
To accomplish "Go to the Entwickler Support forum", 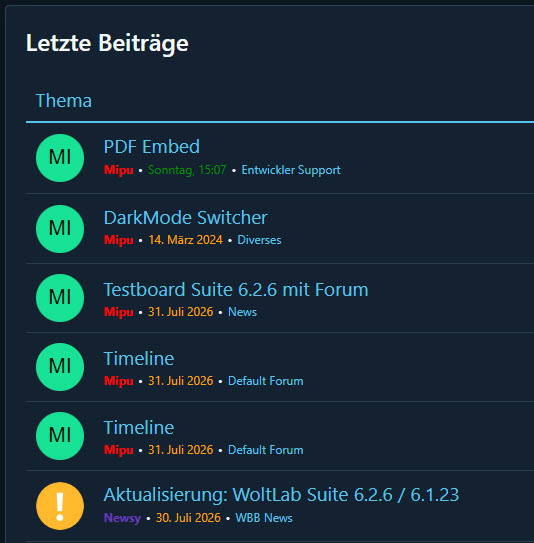I will coord(291,170).
